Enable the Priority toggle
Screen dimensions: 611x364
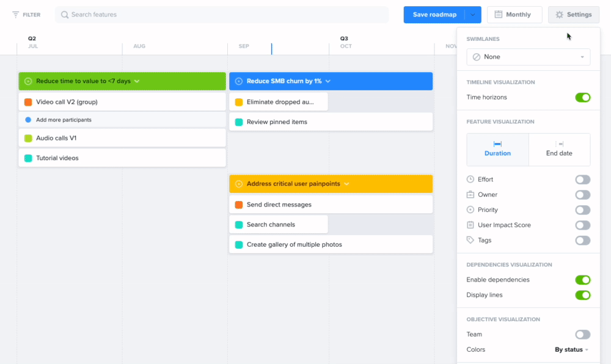[x=582, y=210]
